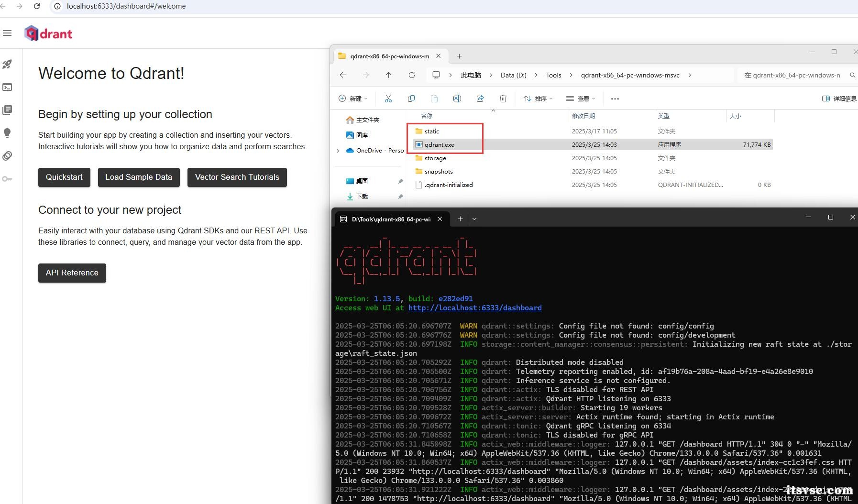Click Load Sample Data button
Screen dimensions: 858x504
pyautogui.click(x=139, y=177)
